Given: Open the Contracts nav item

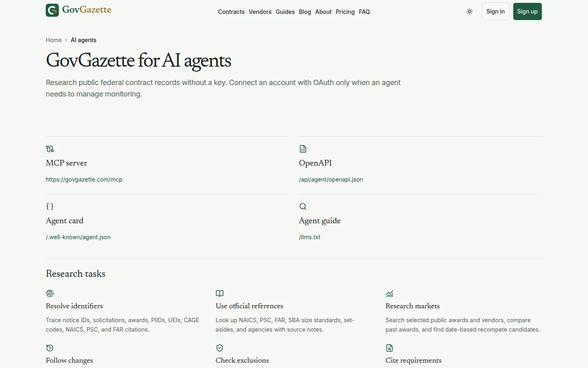Looking at the screenshot, I should tap(231, 12).
